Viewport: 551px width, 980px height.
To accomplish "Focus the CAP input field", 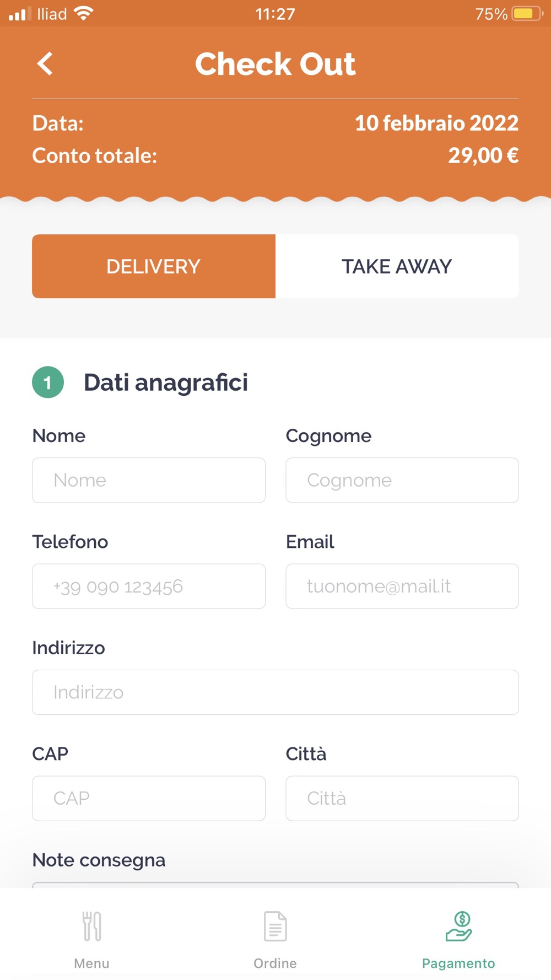I will [x=149, y=799].
